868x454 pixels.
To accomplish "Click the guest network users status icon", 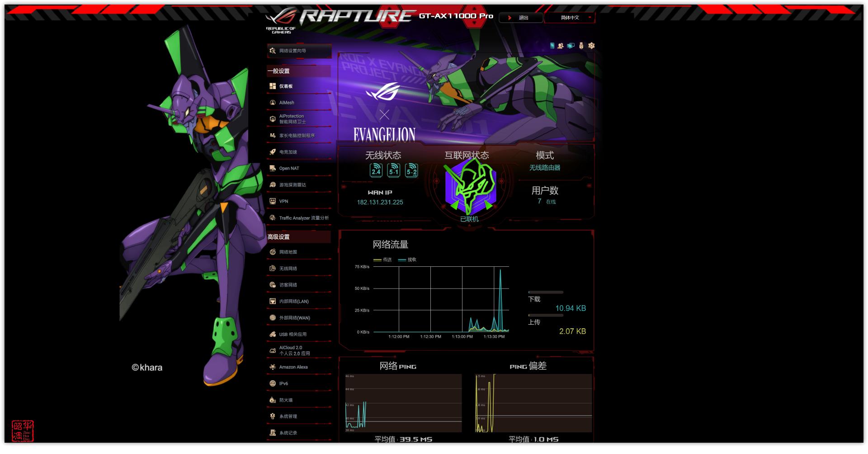I will click(561, 46).
